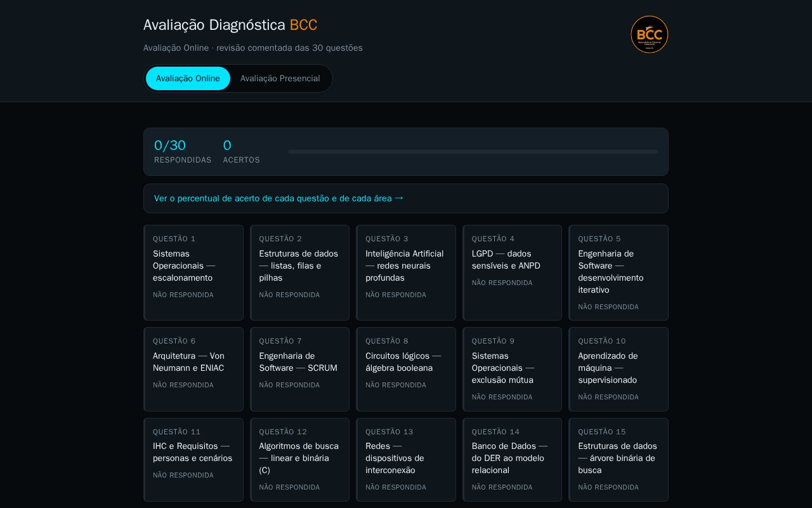
Task: Open Questão 9 on exclusão mútua
Action: pyautogui.click(x=513, y=369)
